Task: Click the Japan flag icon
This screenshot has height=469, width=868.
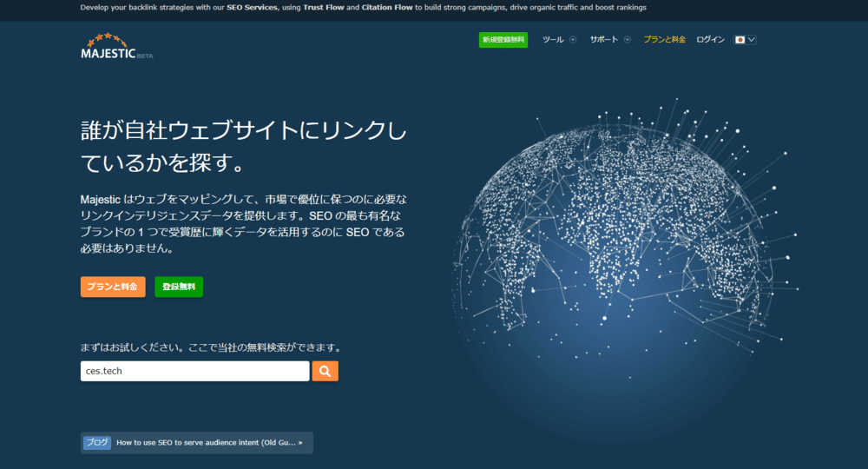Action: [x=740, y=40]
